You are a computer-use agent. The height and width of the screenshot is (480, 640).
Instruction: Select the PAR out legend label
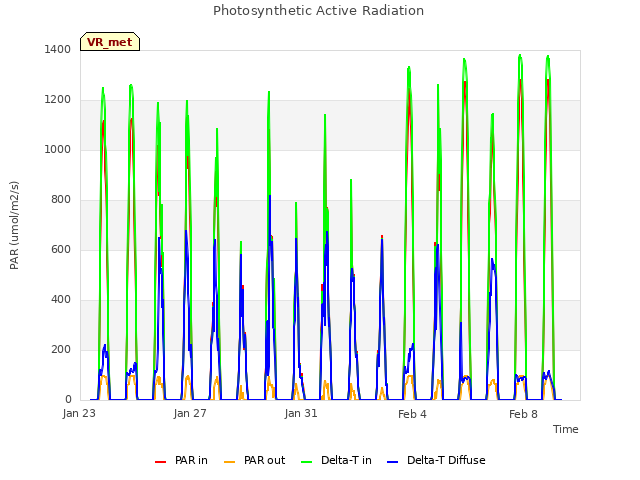[x=264, y=460]
